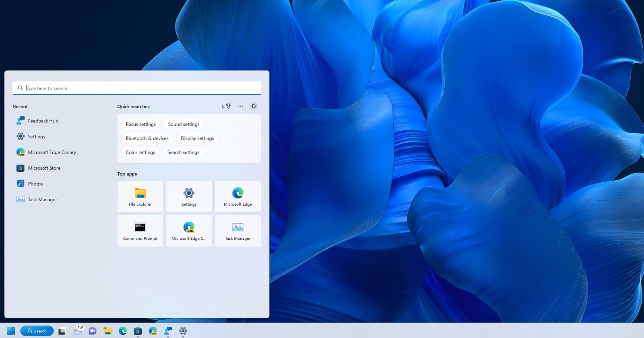644x338 pixels.
Task: Launch Command Prompt from Top apps
Action: point(140,231)
